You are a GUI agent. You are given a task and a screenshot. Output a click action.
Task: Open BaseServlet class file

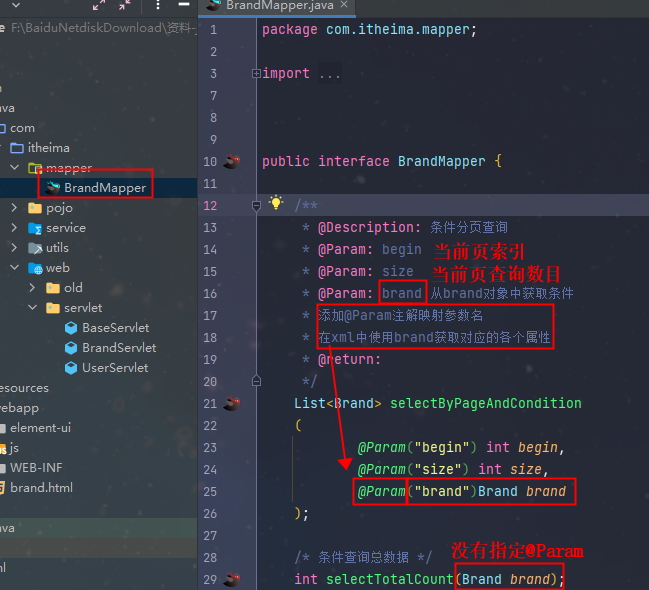[115, 328]
